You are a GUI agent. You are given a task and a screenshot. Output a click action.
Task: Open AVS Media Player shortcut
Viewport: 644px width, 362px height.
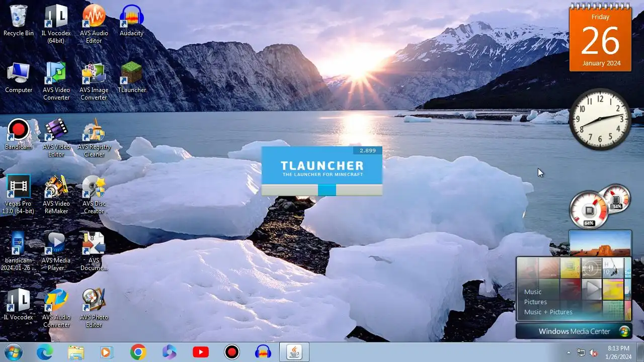[56, 251]
